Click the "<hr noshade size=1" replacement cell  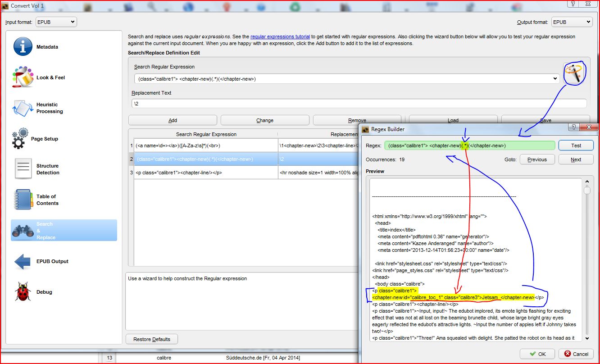pos(319,173)
